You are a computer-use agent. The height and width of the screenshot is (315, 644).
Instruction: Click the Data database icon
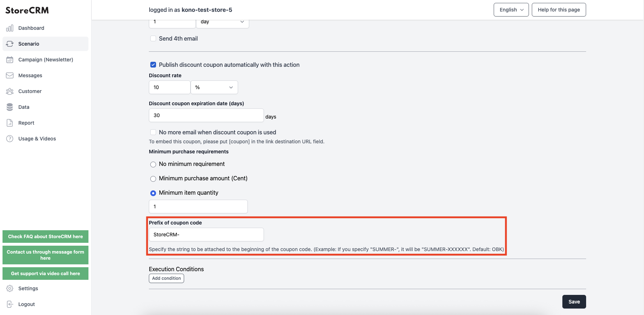tap(10, 107)
